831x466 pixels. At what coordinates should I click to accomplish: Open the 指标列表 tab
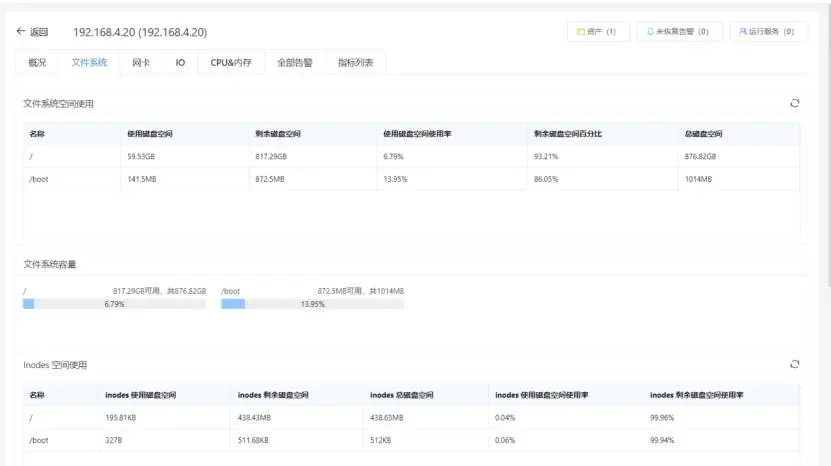tap(356, 63)
